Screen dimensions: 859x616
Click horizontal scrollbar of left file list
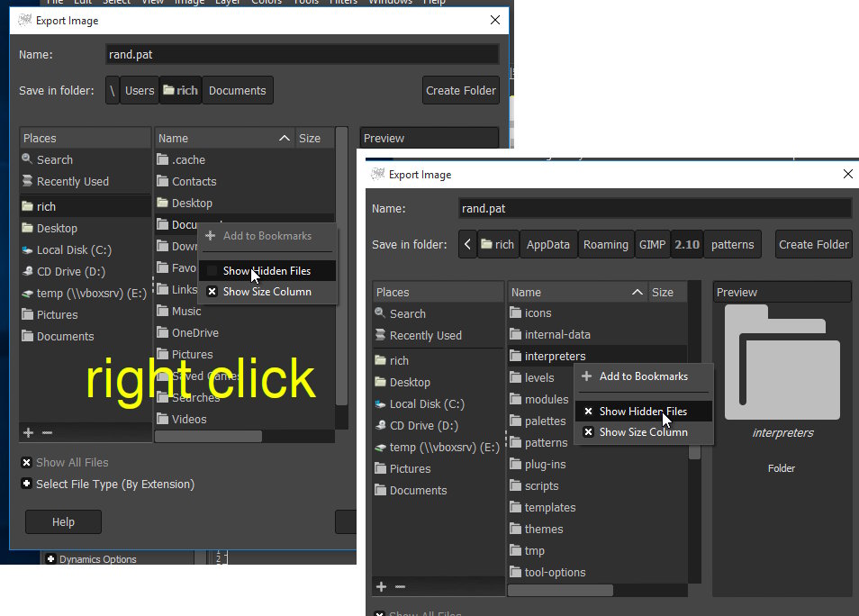(208, 436)
